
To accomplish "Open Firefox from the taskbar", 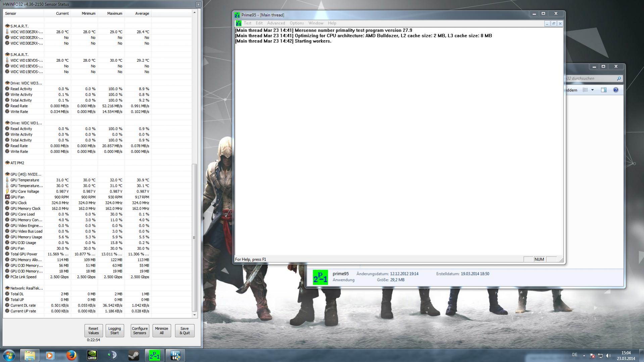I will tap(71, 355).
